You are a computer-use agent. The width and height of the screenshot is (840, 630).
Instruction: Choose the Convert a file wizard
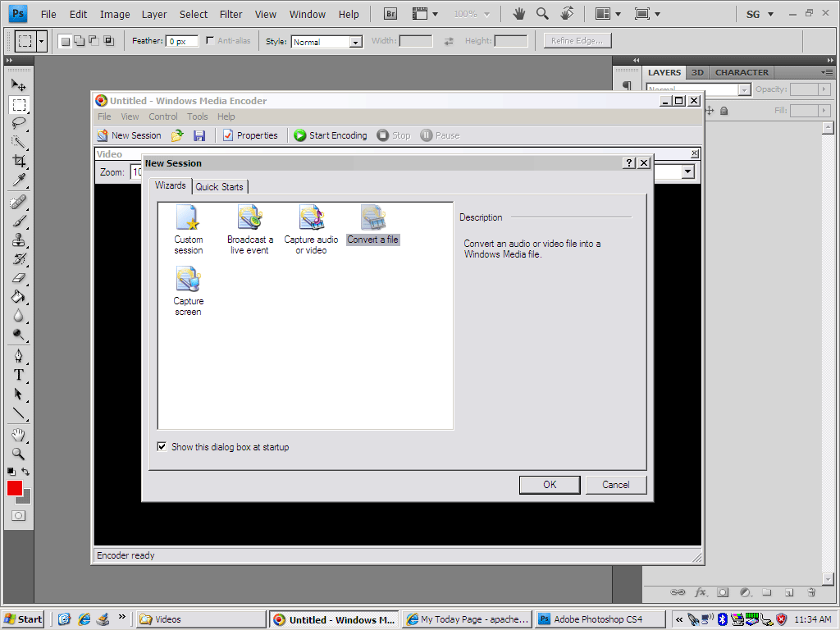pos(373,225)
